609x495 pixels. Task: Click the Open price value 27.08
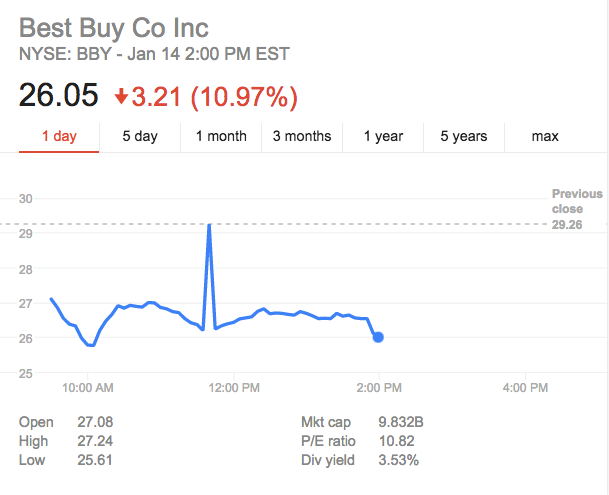click(x=95, y=422)
